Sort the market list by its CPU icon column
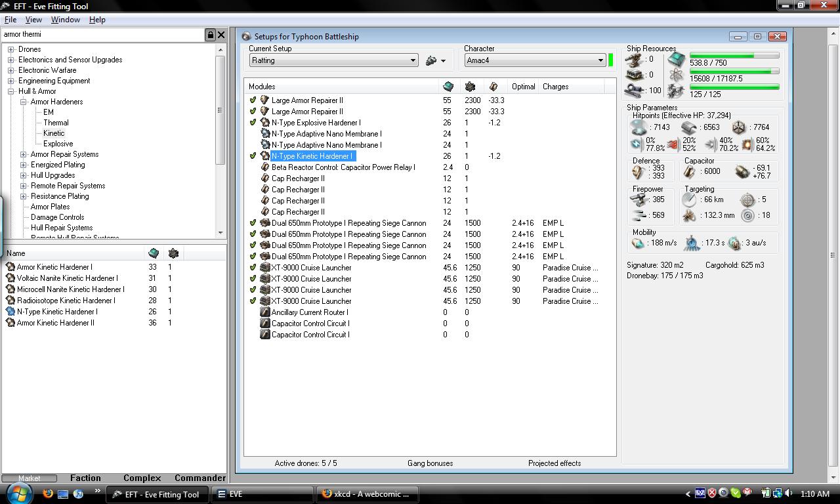This screenshot has width=840, height=504. click(x=154, y=253)
